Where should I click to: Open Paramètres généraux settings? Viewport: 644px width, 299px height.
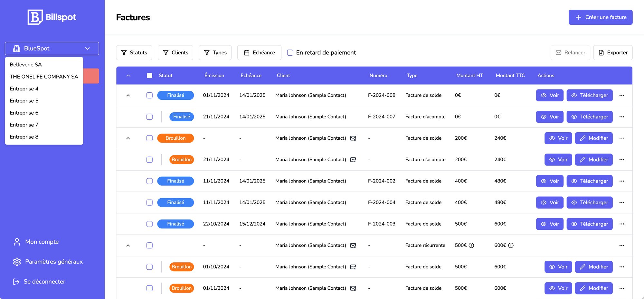pos(48,262)
